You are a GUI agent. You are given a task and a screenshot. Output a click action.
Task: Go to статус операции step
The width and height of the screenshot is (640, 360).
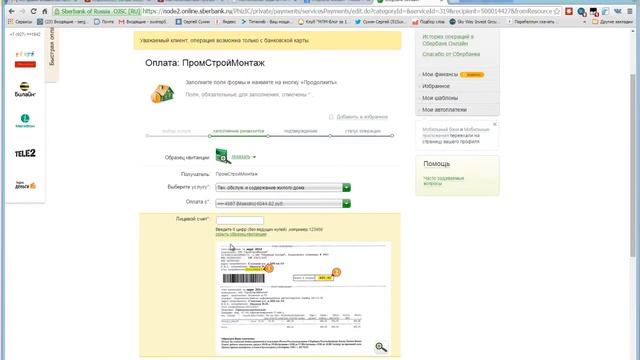pos(362,131)
